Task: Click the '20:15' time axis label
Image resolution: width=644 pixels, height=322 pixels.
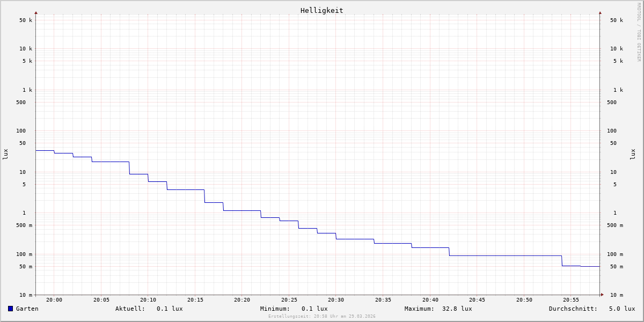Action: point(195,300)
